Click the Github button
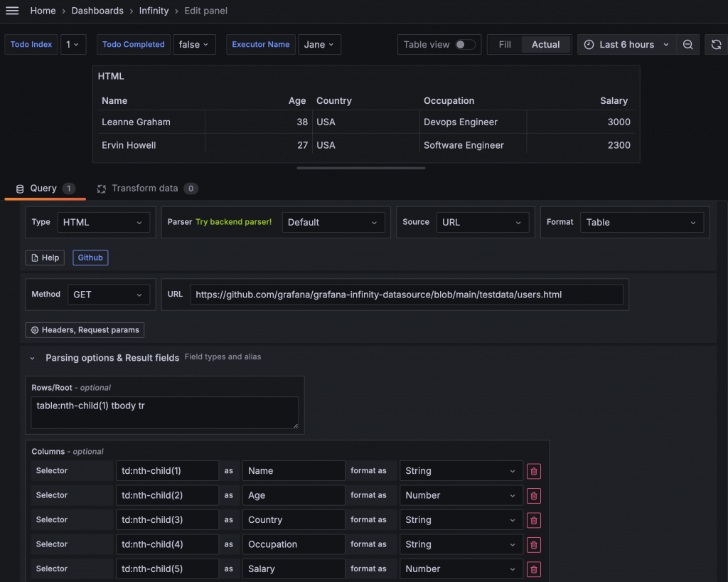The height and width of the screenshot is (582, 728). tap(90, 258)
